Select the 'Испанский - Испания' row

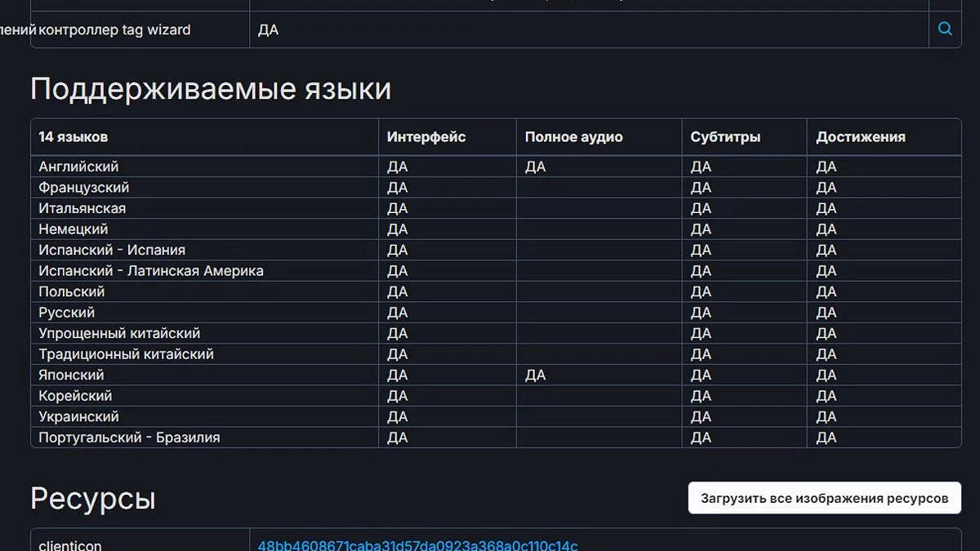tap(496, 250)
